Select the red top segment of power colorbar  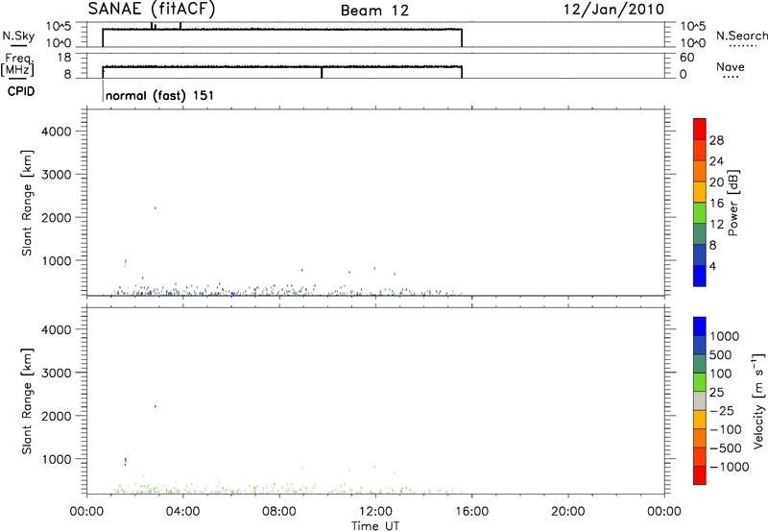pyautogui.click(x=700, y=129)
